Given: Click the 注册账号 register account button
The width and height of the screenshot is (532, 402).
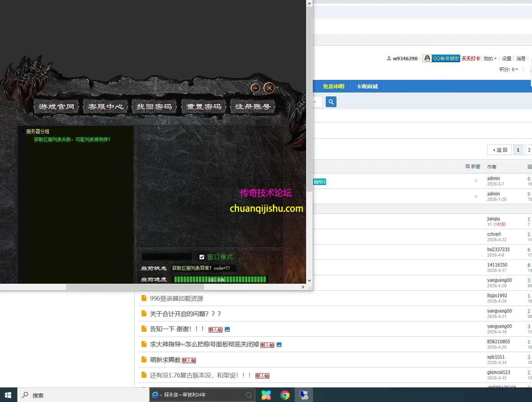Looking at the screenshot, I should [253, 107].
